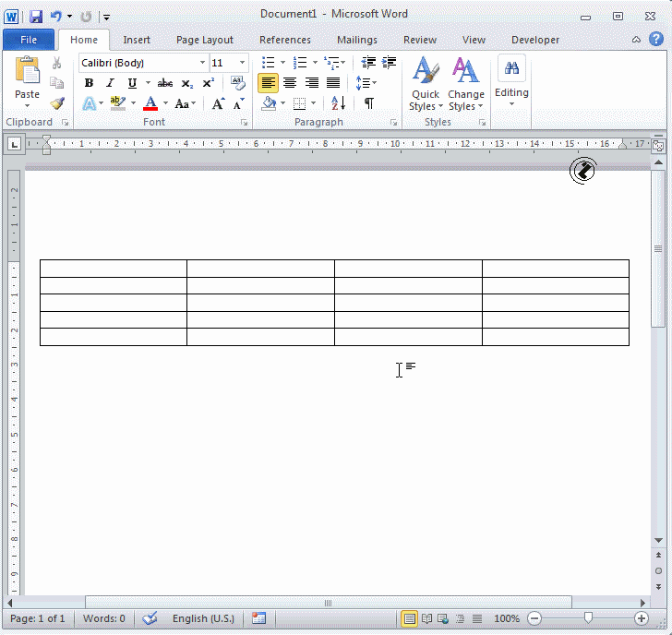Click the Format Painter brush icon
The height and width of the screenshot is (635, 672).
[57, 103]
